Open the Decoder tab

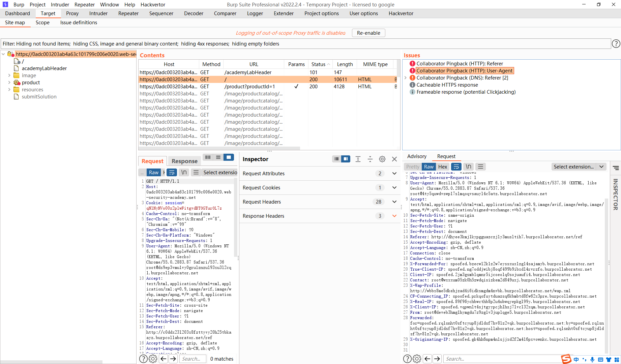[x=194, y=13]
